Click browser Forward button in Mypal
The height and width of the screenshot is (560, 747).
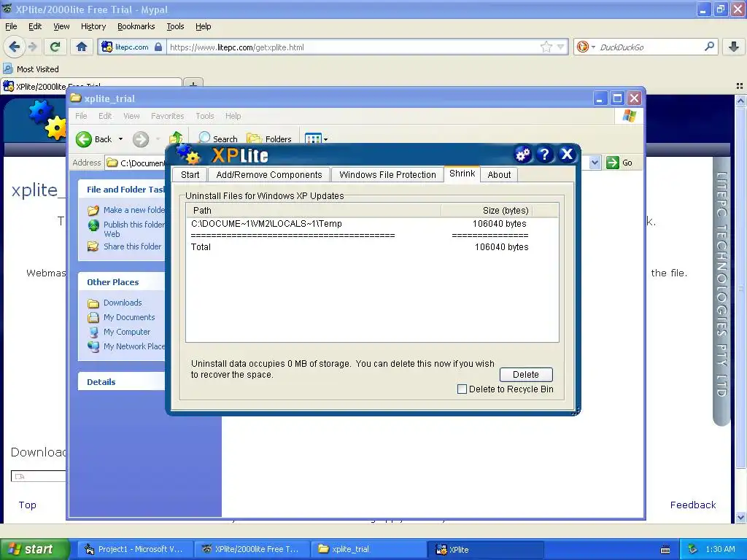[32, 47]
